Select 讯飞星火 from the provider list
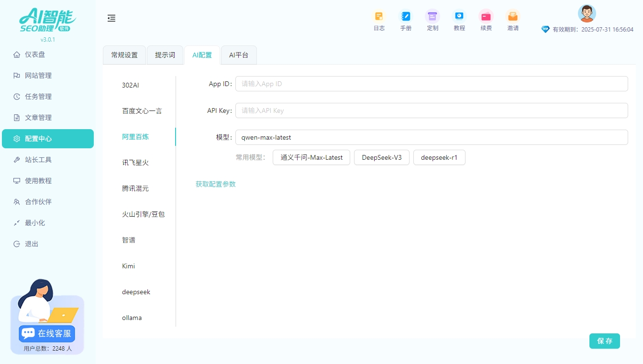The image size is (643, 364). (x=136, y=162)
